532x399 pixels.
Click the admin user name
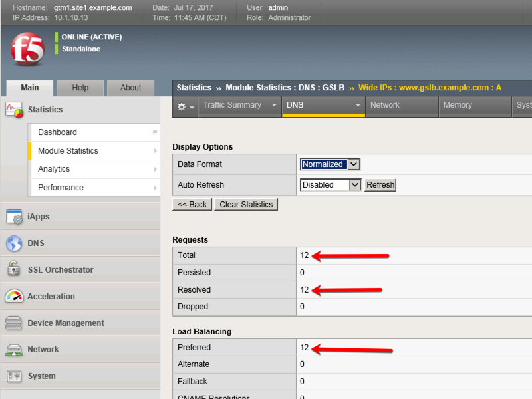(278, 8)
